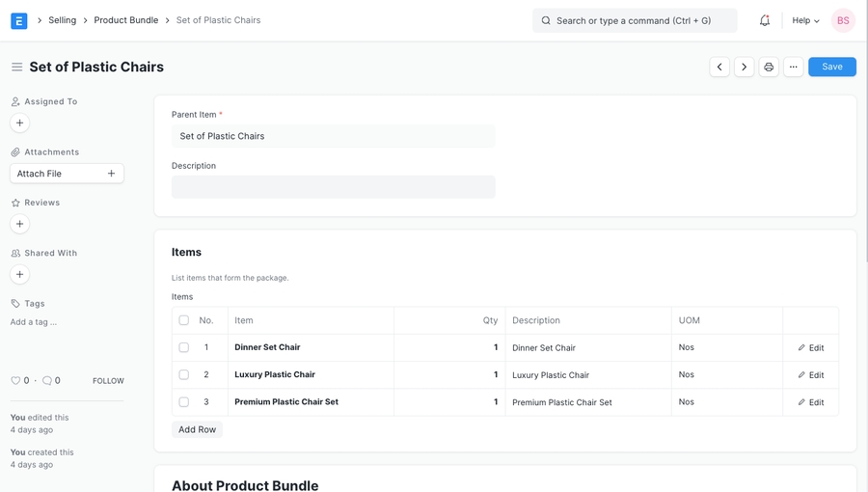Screen dimensions: 868x492
Task: Edit the Luxury Plastic Chair row
Action: click(x=811, y=374)
